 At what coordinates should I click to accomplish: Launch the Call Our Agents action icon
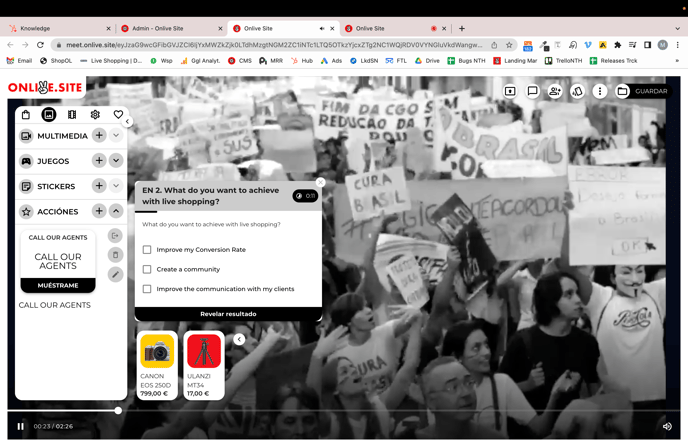pos(115,236)
